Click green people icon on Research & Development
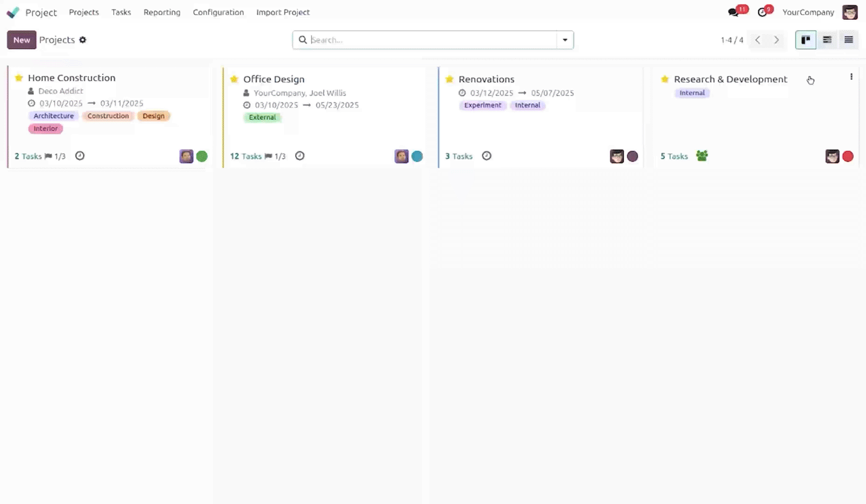Image resolution: width=866 pixels, height=504 pixels. coord(702,156)
